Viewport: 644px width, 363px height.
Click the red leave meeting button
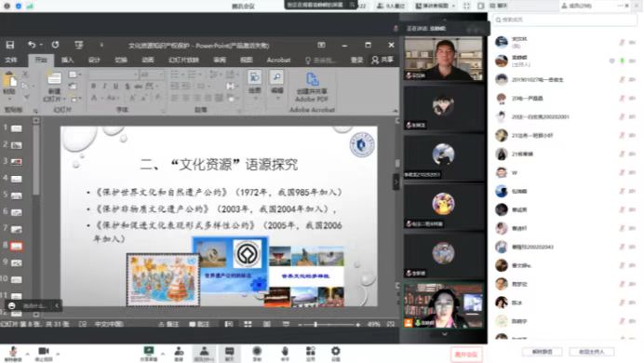coord(466,354)
